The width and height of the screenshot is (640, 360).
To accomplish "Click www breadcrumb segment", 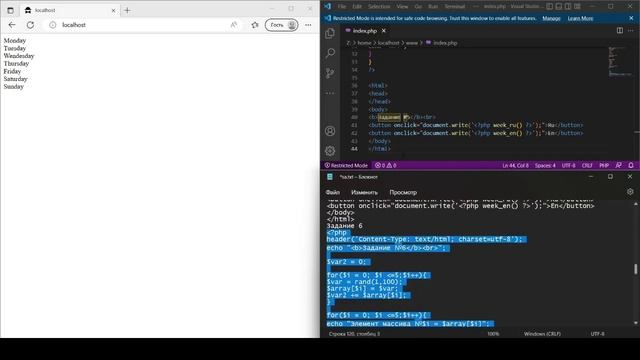I will pyautogui.click(x=412, y=43).
